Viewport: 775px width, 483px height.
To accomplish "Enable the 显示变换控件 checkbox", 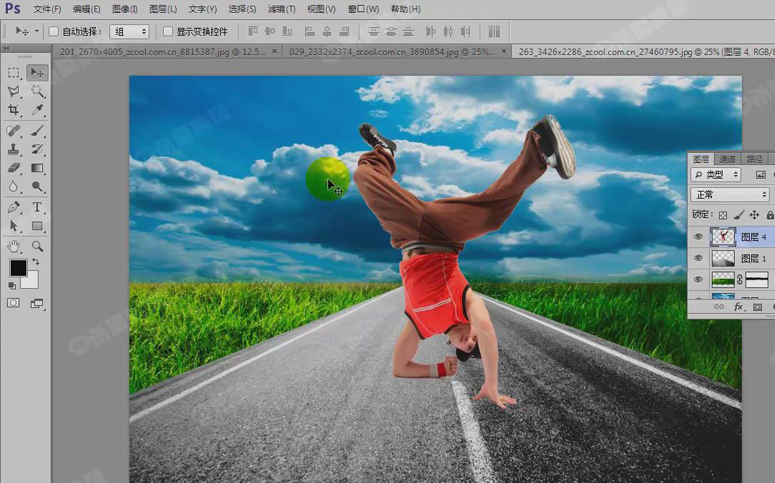I will pyautogui.click(x=167, y=32).
